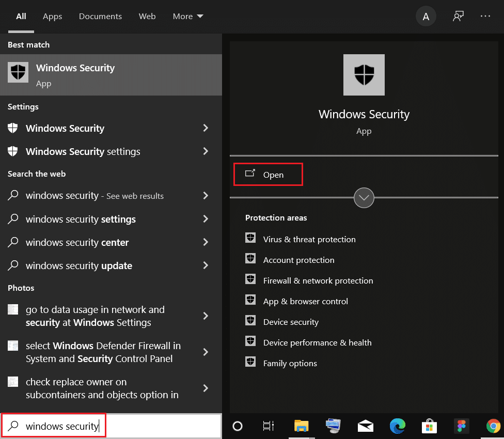The image size is (504, 439).
Task: Switch to the Apps tab
Action: (x=52, y=17)
